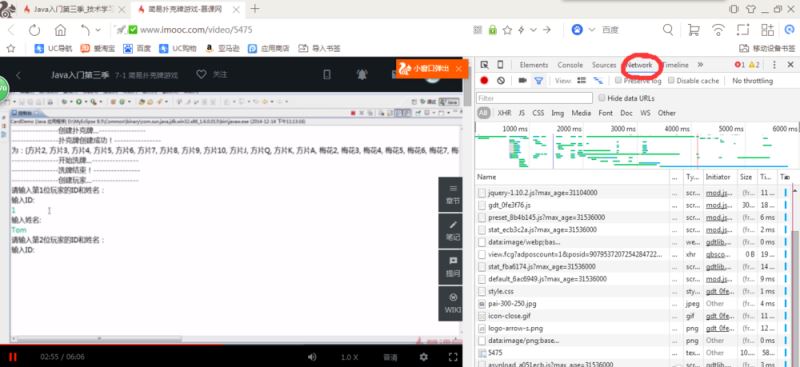Click the browser apps grid icon

coord(767,30)
